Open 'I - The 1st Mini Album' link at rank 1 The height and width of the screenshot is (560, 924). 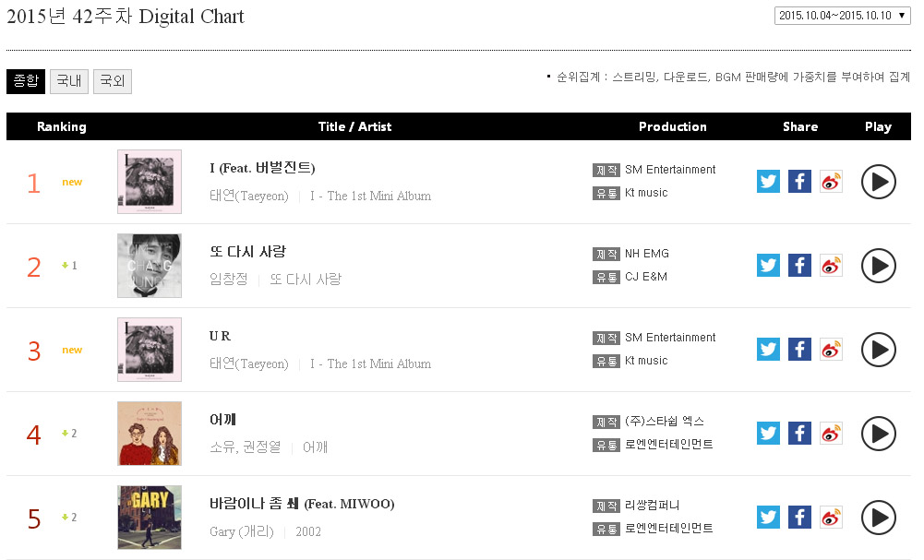370,197
